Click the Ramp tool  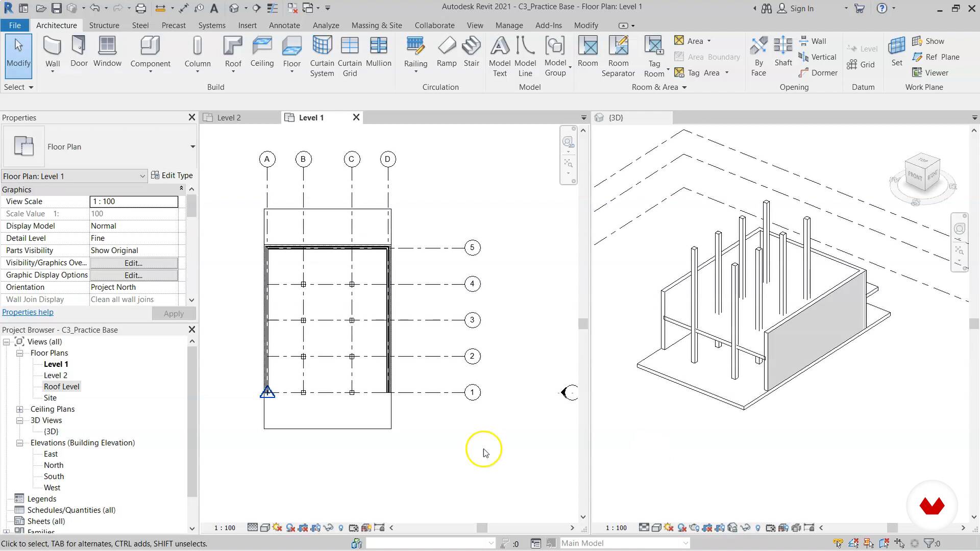coord(447,52)
